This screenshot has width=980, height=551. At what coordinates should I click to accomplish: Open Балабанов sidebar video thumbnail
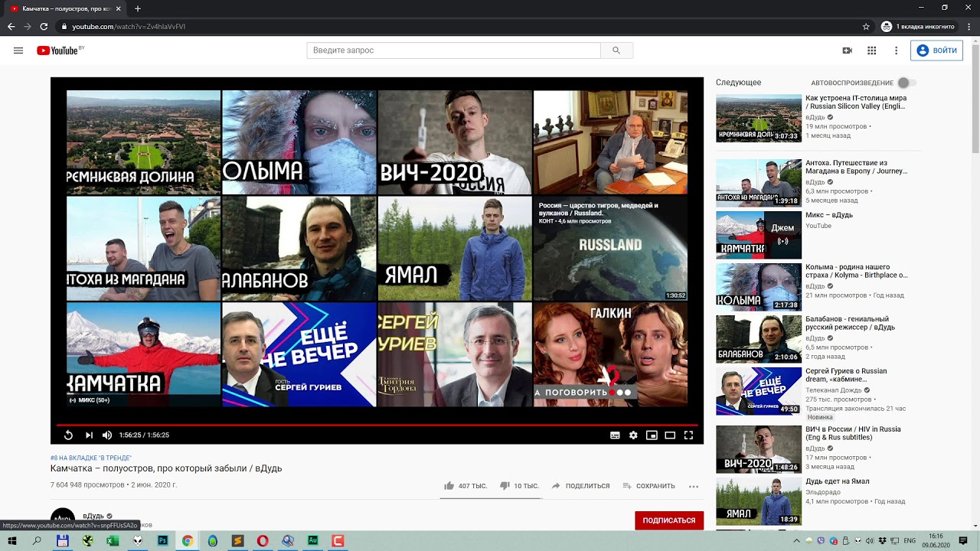[759, 339]
